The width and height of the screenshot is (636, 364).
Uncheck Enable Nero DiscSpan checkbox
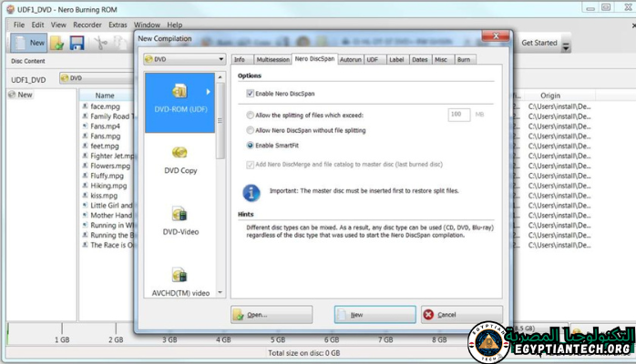coord(251,94)
